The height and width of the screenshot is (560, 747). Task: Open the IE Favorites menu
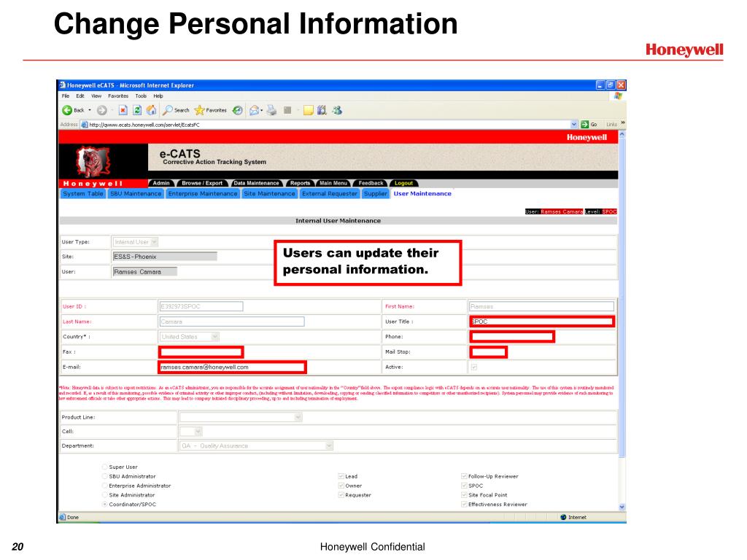118,96
